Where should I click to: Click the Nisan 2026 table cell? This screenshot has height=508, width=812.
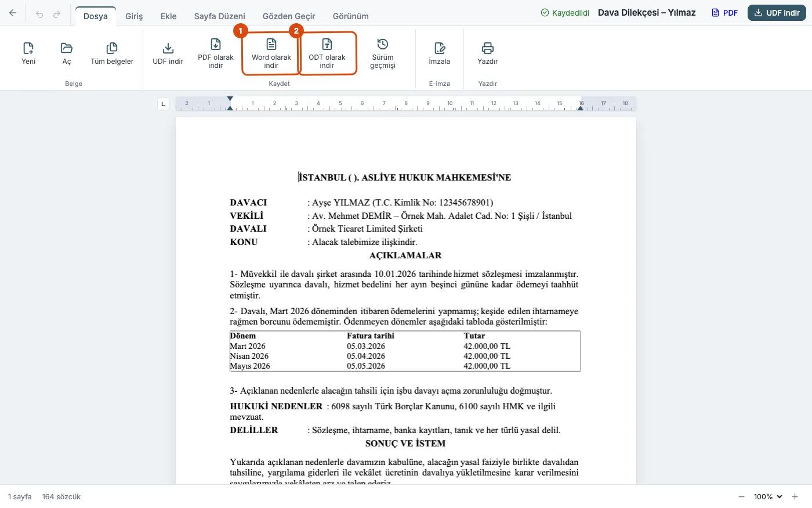tap(249, 356)
